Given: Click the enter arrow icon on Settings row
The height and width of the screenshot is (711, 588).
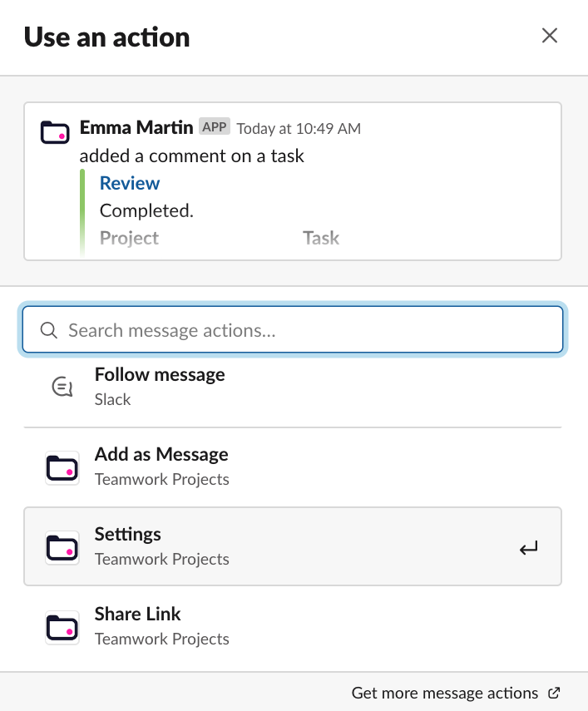Looking at the screenshot, I should [x=529, y=548].
